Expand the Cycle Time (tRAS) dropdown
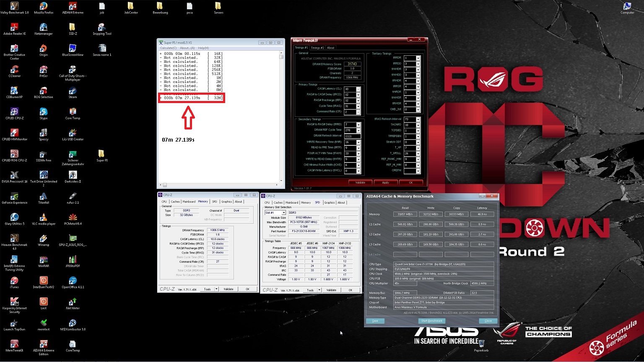The image size is (644, 362). click(x=358, y=106)
